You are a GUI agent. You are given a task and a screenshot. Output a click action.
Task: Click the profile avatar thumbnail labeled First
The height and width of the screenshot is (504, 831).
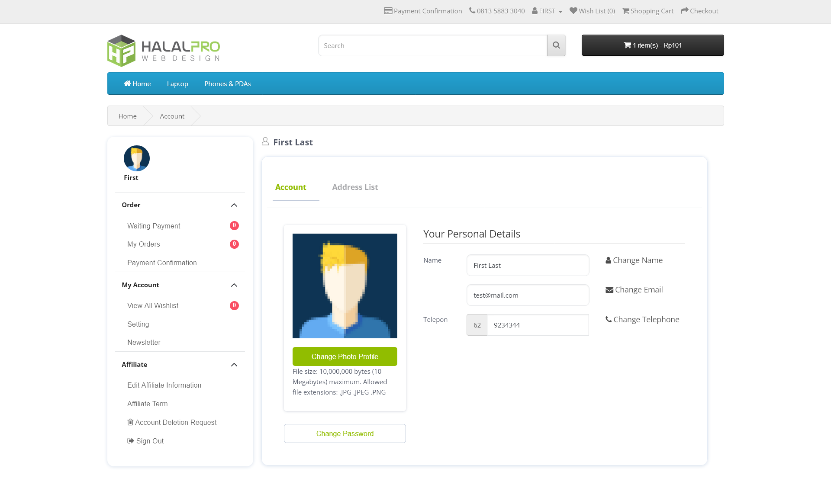coord(136,158)
